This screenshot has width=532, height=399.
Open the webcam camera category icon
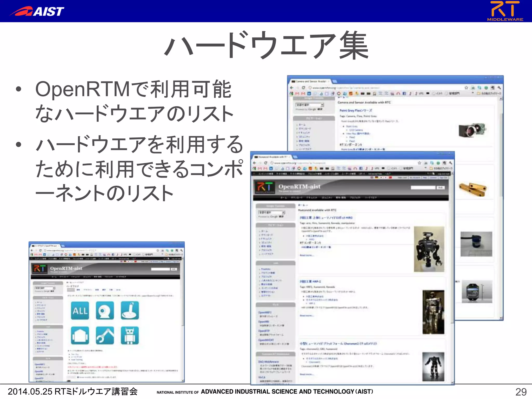(x=105, y=310)
